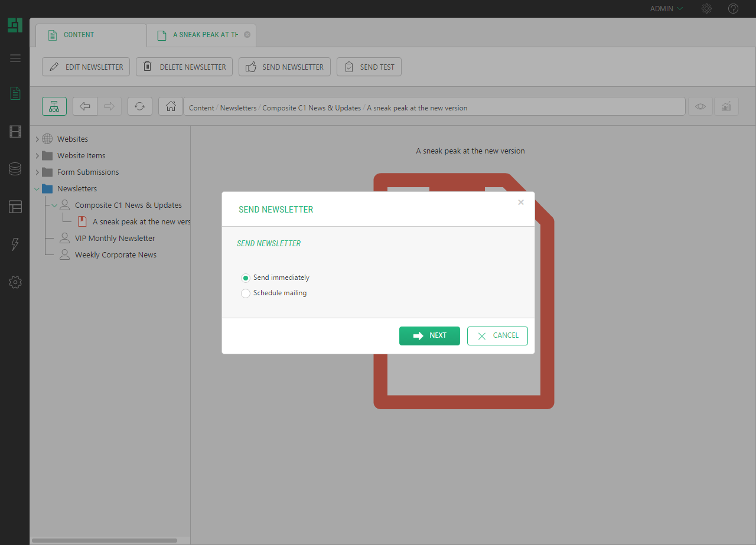Toggle the tree structure view icon

click(54, 106)
